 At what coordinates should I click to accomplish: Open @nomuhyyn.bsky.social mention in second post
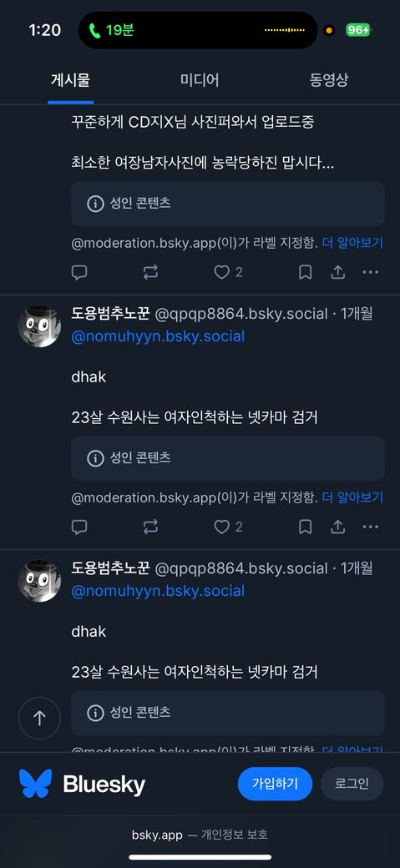pyautogui.click(x=158, y=336)
